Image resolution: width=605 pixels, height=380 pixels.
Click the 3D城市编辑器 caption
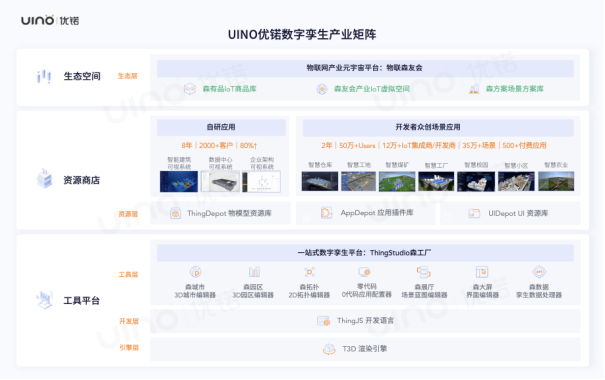tap(195, 296)
